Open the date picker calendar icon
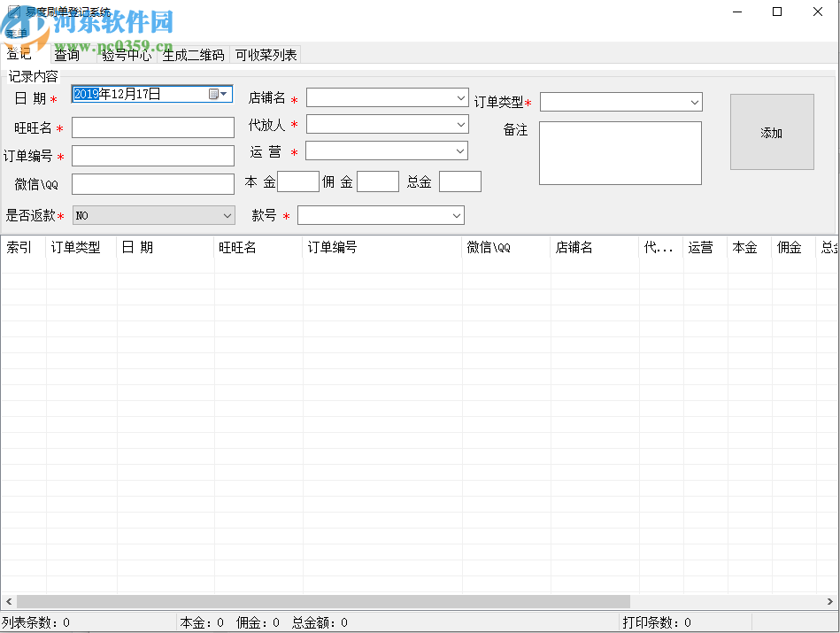The image size is (840, 633). coord(218,95)
